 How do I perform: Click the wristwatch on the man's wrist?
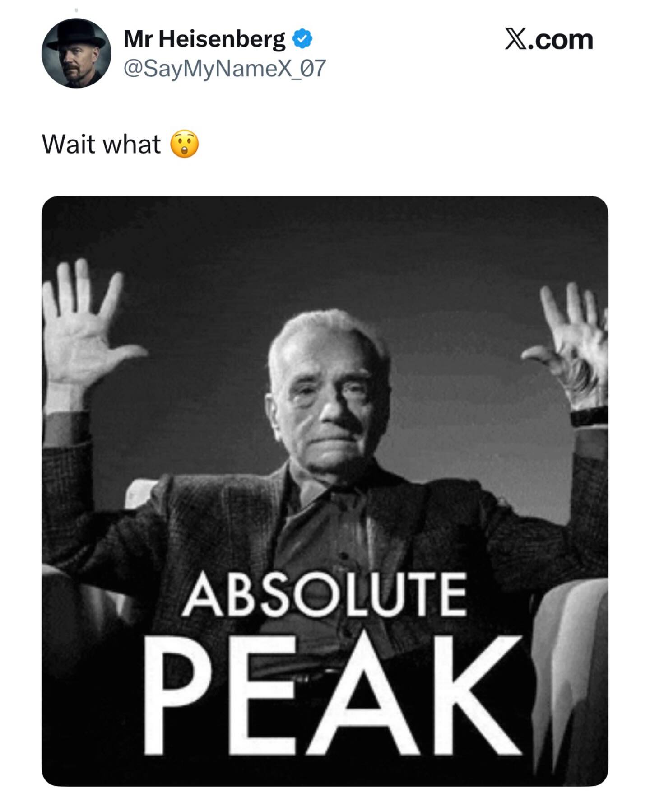pos(589,416)
